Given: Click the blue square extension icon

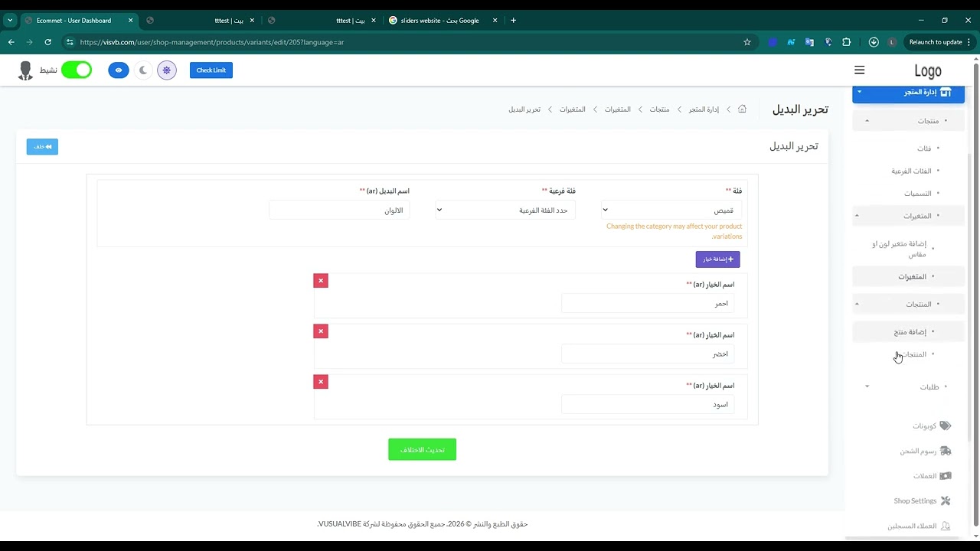Looking at the screenshot, I should tap(773, 42).
